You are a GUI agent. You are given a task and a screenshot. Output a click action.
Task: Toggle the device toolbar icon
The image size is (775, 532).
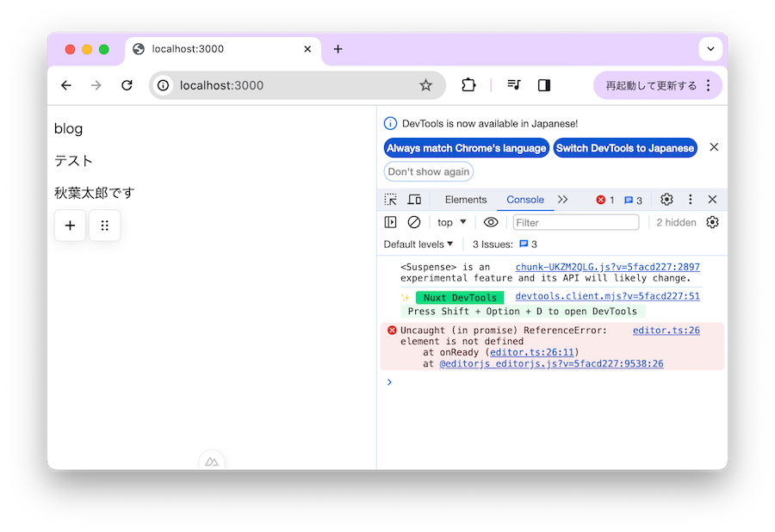(x=414, y=200)
